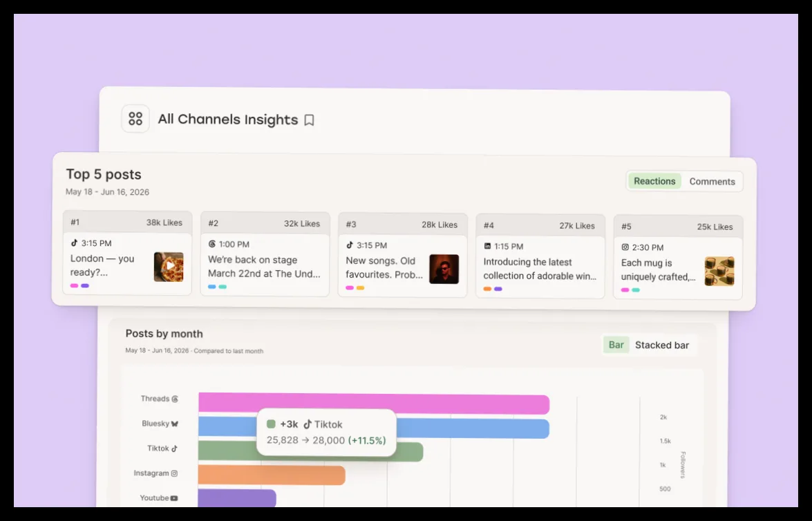Click the "38k Likes" count on post #1
Screen dimensions: 812x521
point(164,222)
